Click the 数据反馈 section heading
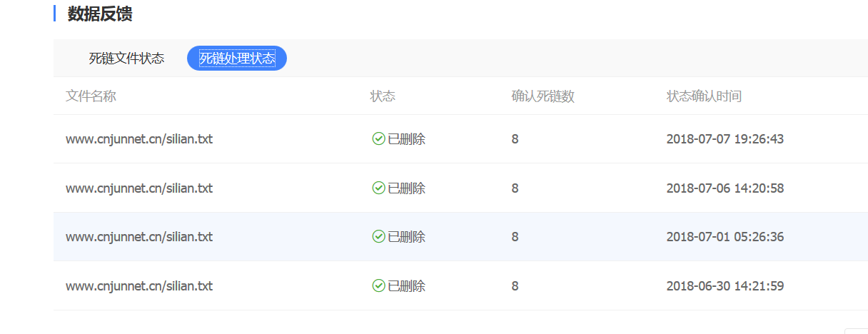 pyautogui.click(x=100, y=14)
